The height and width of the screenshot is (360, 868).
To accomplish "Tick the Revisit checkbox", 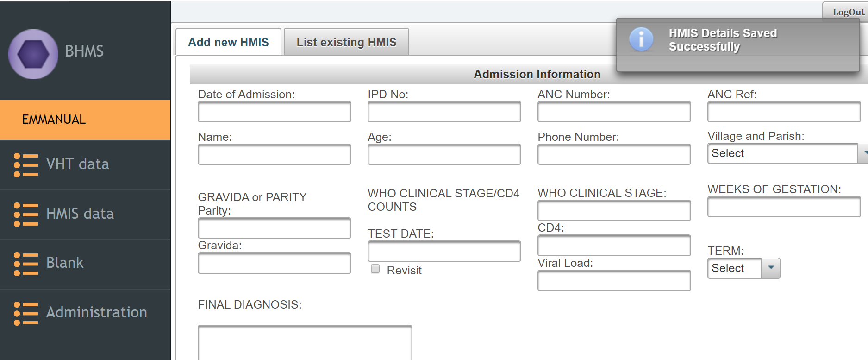I will click(x=375, y=269).
